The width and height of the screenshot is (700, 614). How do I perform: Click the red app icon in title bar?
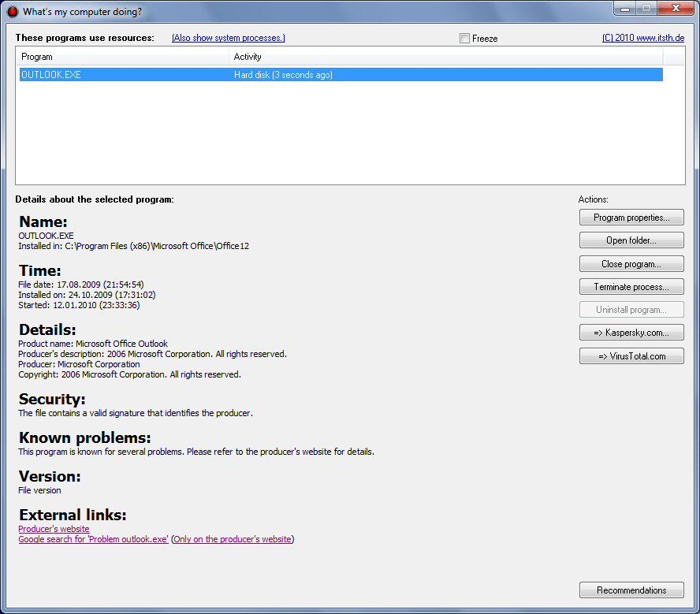point(12,12)
